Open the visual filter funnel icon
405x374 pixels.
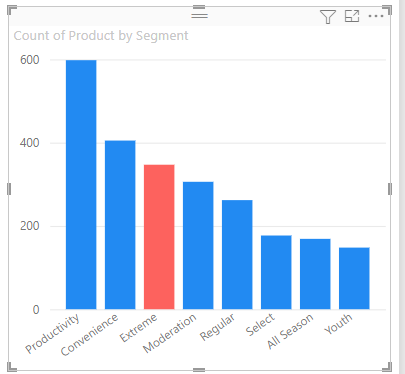click(328, 17)
